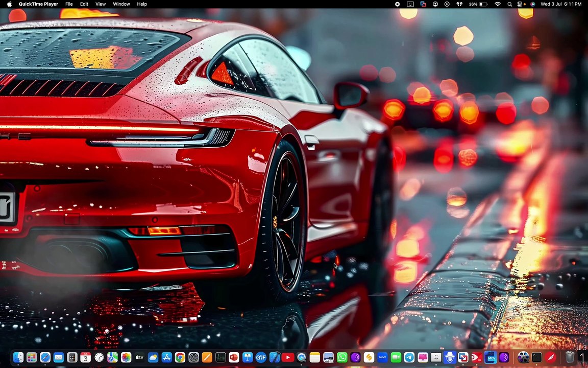Open Google Chrome from the Dock

[x=180, y=357]
